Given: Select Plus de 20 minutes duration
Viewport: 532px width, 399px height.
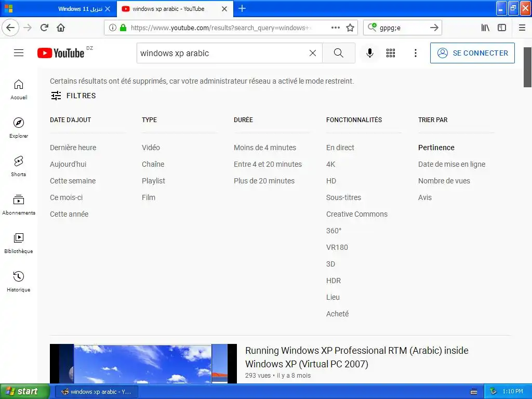Looking at the screenshot, I should point(264,181).
